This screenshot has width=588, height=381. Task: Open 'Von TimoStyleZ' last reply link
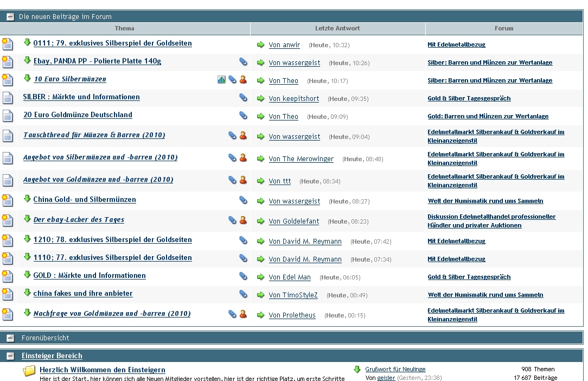pyautogui.click(x=293, y=295)
